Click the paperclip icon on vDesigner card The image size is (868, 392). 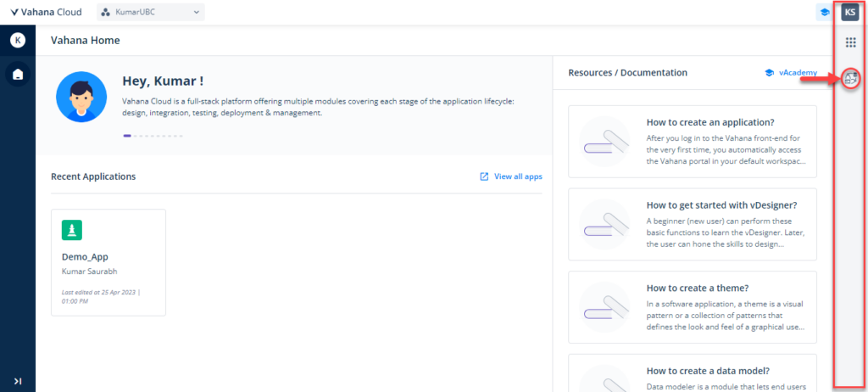click(x=604, y=224)
